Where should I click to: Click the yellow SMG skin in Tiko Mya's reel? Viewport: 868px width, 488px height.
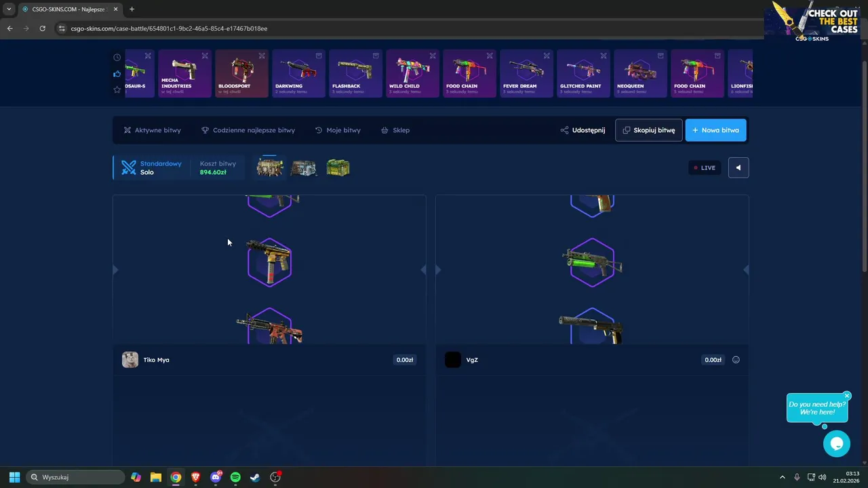point(269,262)
